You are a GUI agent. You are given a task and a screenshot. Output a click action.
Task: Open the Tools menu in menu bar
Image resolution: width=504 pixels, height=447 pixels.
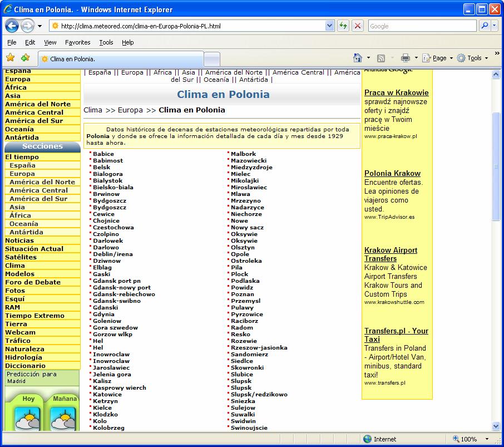106,42
